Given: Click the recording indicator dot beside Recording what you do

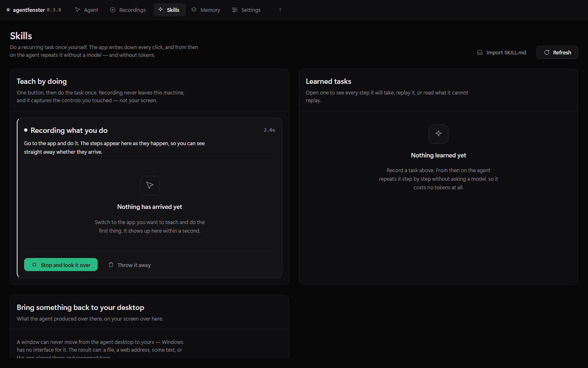Looking at the screenshot, I should [26, 130].
